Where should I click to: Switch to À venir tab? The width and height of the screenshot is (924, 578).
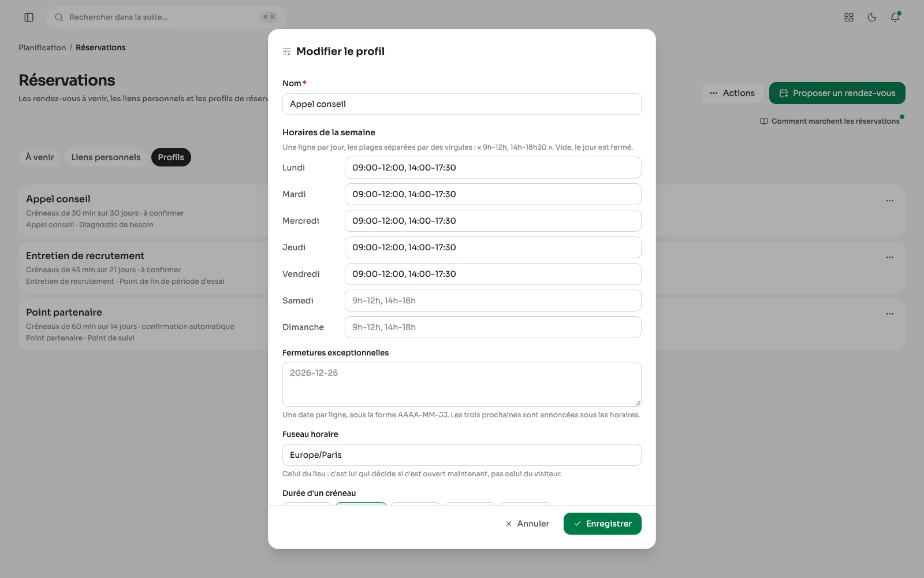point(40,157)
